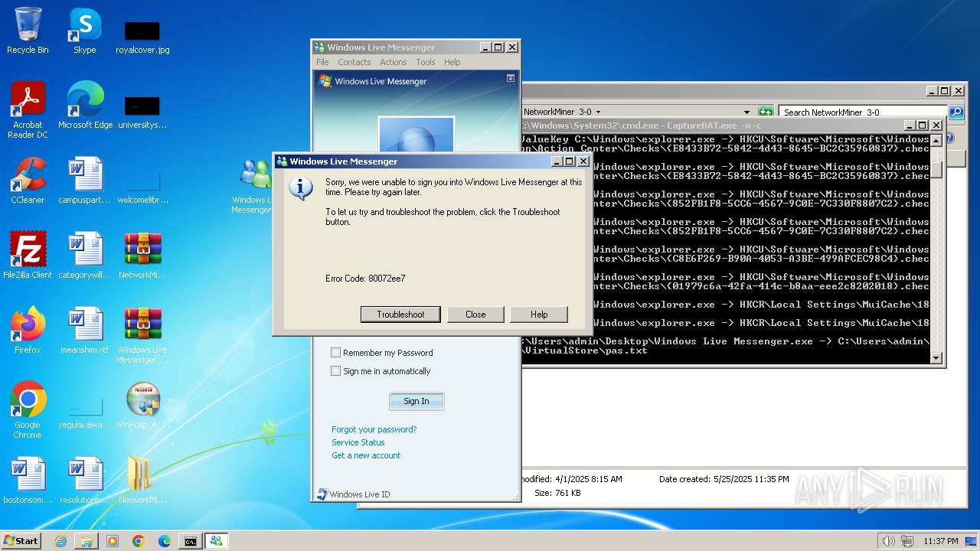Launch Skype from the desktop
The height and width of the screenshot is (551, 980).
[84, 31]
